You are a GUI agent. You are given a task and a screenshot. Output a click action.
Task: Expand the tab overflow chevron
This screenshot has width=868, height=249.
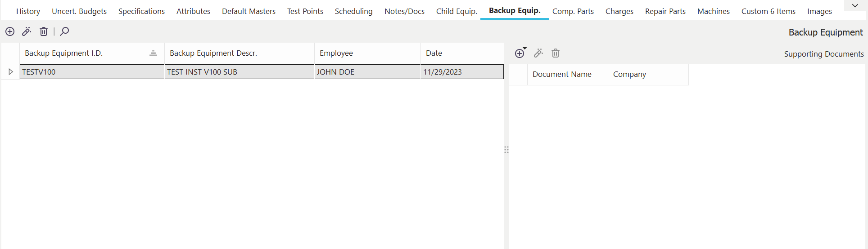tap(855, 6)
